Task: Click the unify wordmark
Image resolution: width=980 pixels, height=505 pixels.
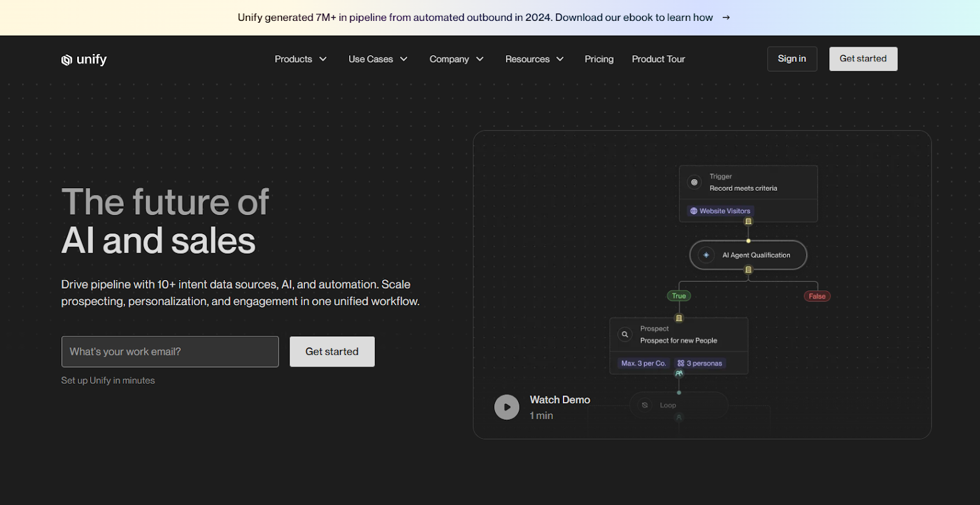Action: pyautogui.click(x=92, y=59)
